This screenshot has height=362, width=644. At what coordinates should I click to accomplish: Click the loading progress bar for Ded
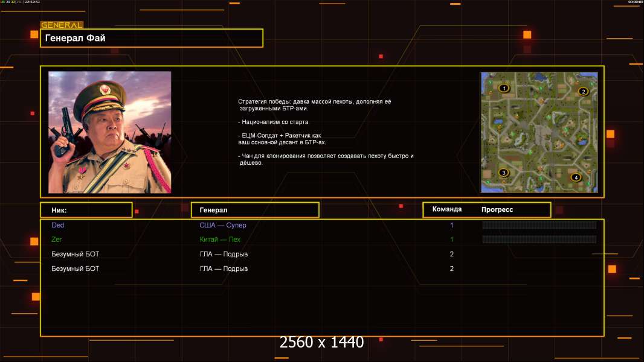[539, 224]
